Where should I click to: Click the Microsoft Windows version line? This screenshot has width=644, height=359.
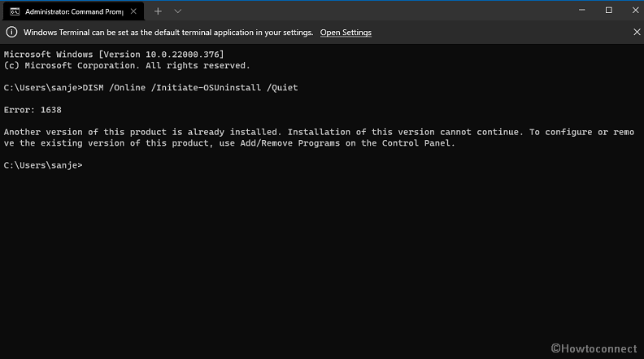click(x=114, y=55)
